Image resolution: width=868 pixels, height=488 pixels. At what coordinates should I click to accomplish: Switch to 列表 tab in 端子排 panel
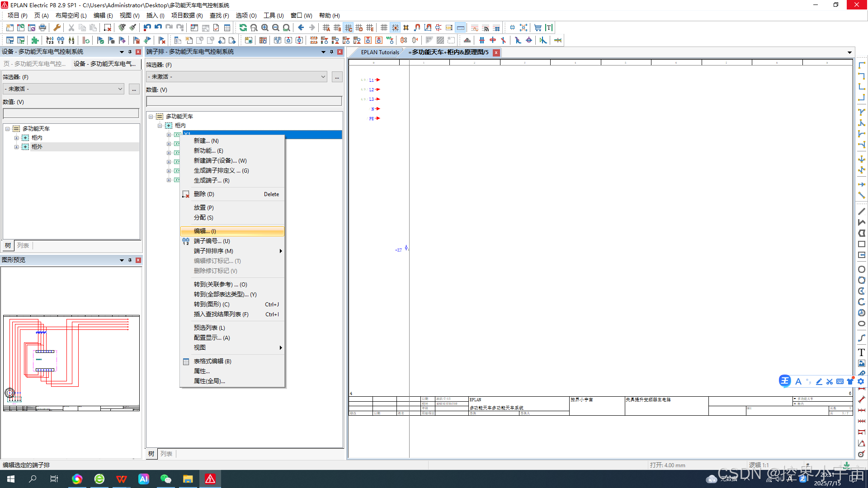click(166, 454)
